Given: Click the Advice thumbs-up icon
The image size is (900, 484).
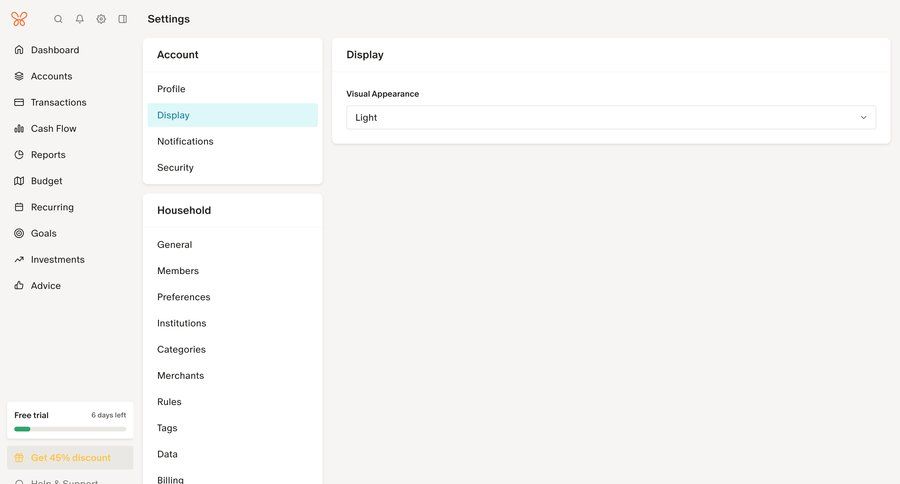Looking at the screenshot, I should [x=19, y=285].
